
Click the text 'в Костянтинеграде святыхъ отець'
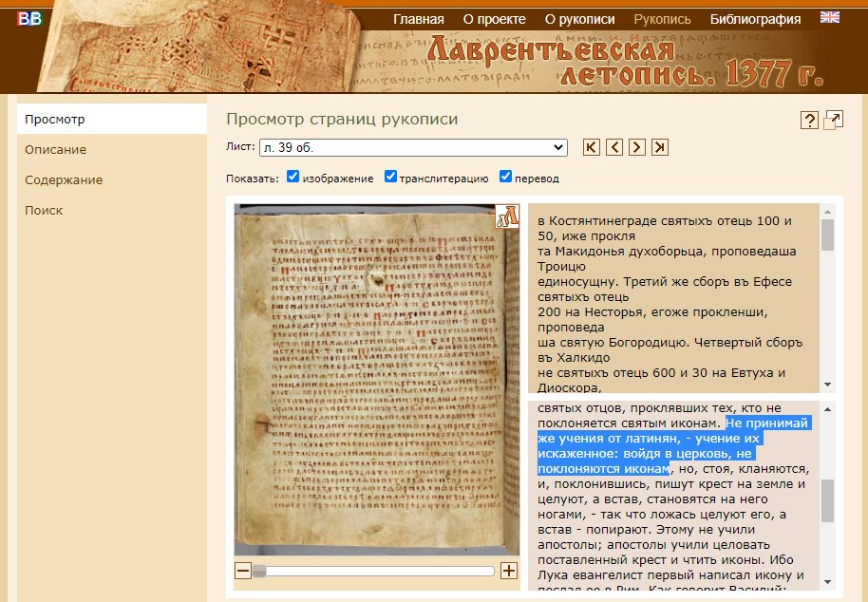pos(645,221)
